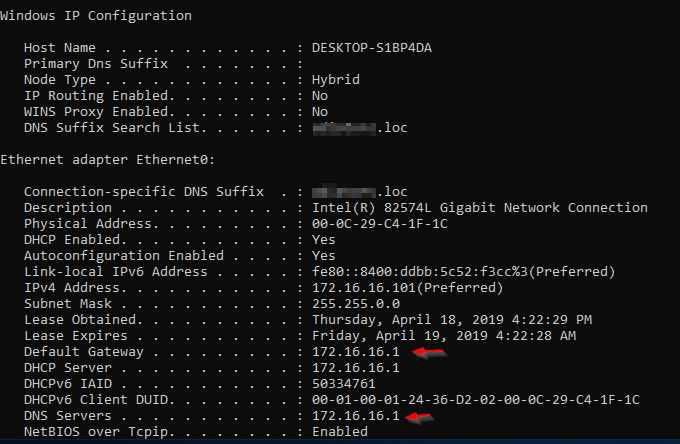Click the DHCPv6 IAID value 50334761

tap(346, 384)
